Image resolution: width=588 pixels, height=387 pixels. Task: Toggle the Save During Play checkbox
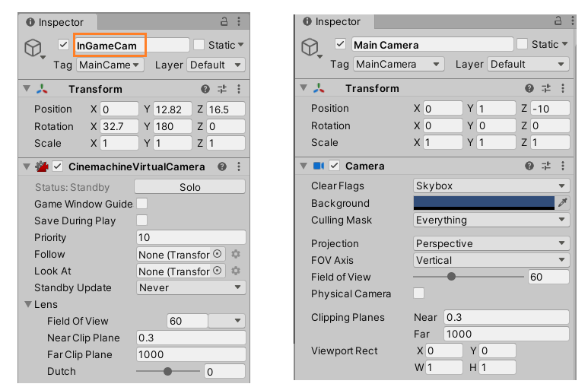[x=141, y=220]
